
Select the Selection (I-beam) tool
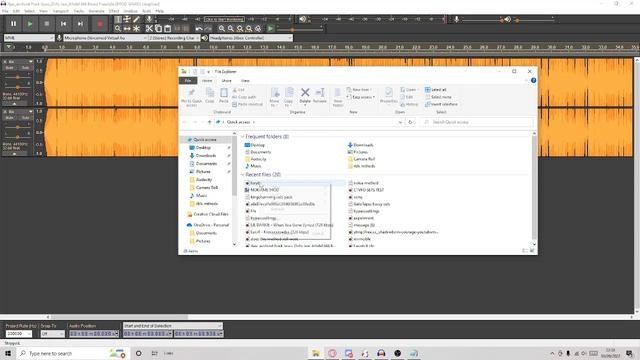pos(118,19)
